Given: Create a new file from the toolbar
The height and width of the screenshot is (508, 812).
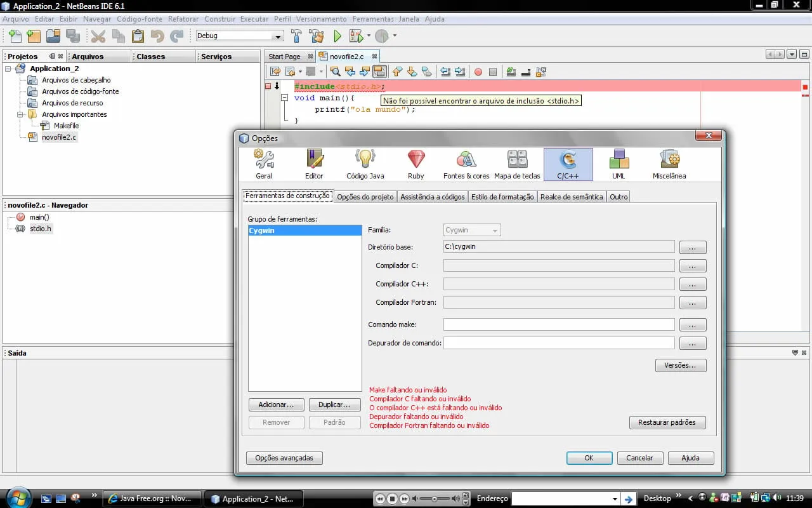Looking at the screenshot, I should click(x=15, y=36).
